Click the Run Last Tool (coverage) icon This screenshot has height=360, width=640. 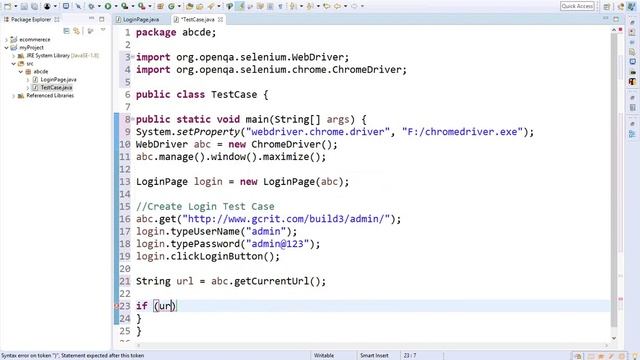point(124,6)
